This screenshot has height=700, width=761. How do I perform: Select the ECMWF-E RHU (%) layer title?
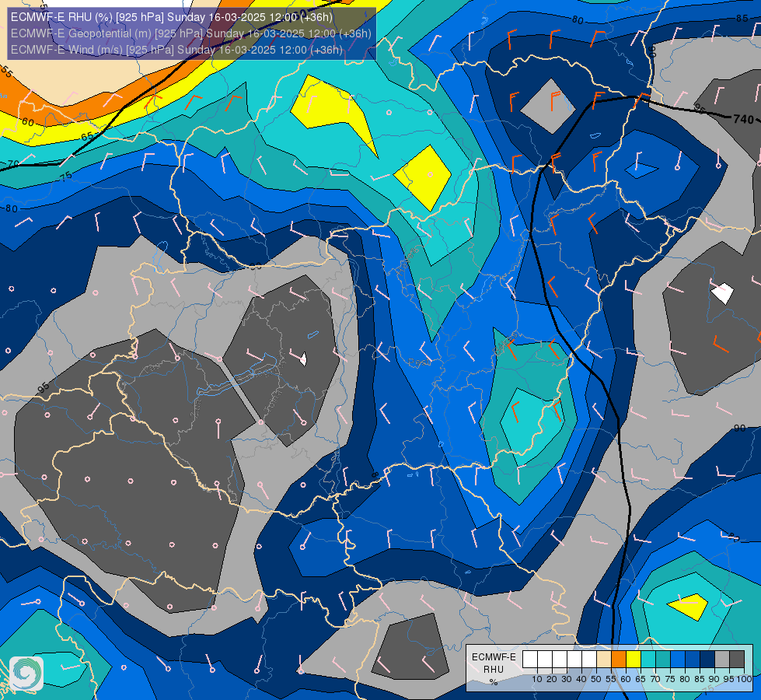172,17
